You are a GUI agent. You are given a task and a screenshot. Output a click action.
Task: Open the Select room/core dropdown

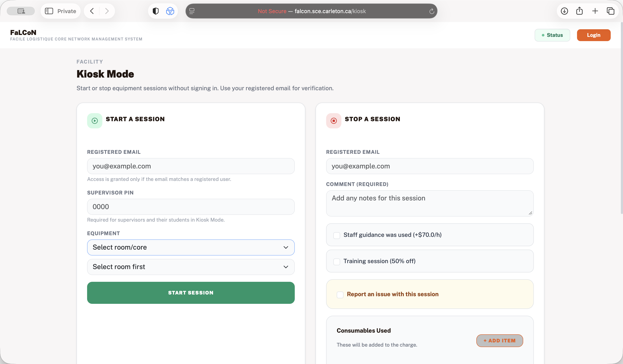tap(191, 247)
